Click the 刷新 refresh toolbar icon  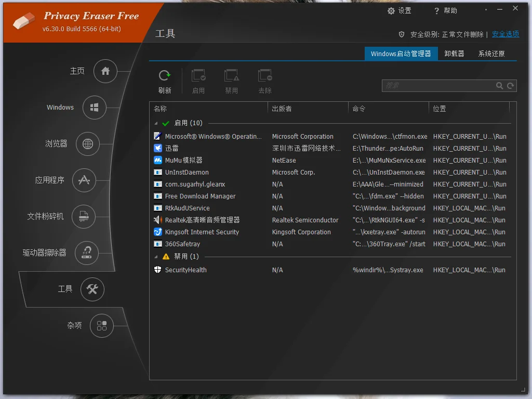(x=165, y=76)
